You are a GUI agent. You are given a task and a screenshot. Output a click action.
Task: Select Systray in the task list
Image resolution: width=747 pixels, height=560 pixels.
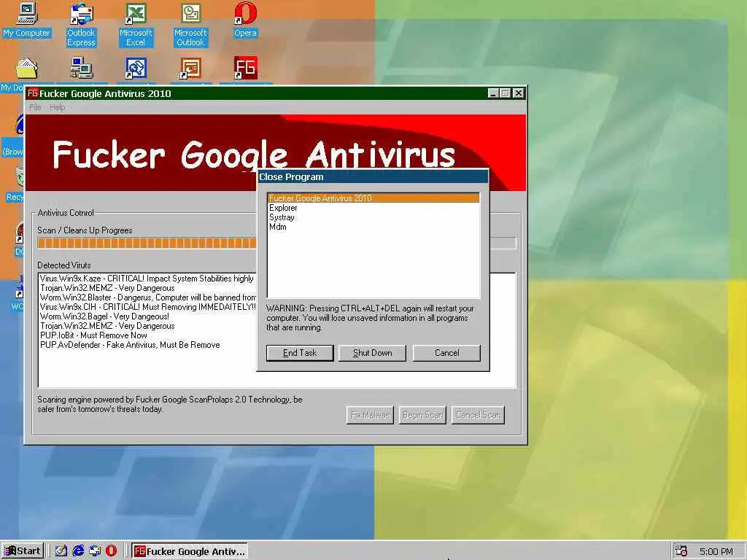pos(373,217)
